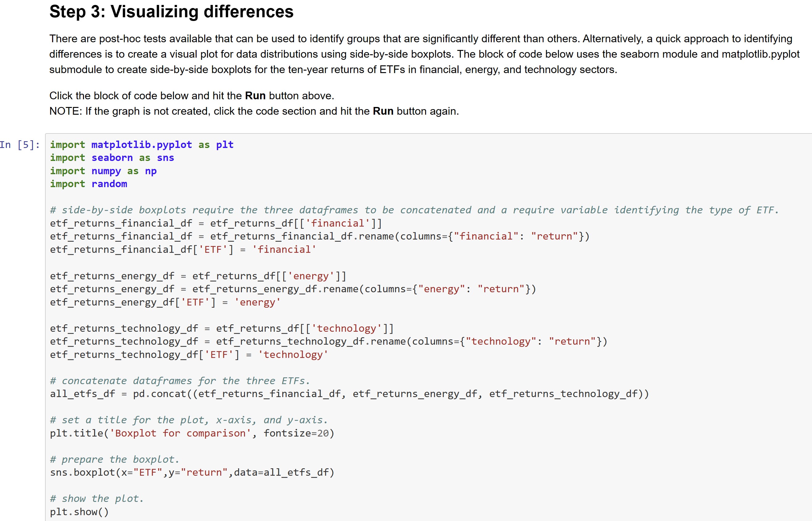The width and height of the screenshot is (812, 521).
Task: Click the pd.concat all_etfs_df code line
Action: point(349,394)
